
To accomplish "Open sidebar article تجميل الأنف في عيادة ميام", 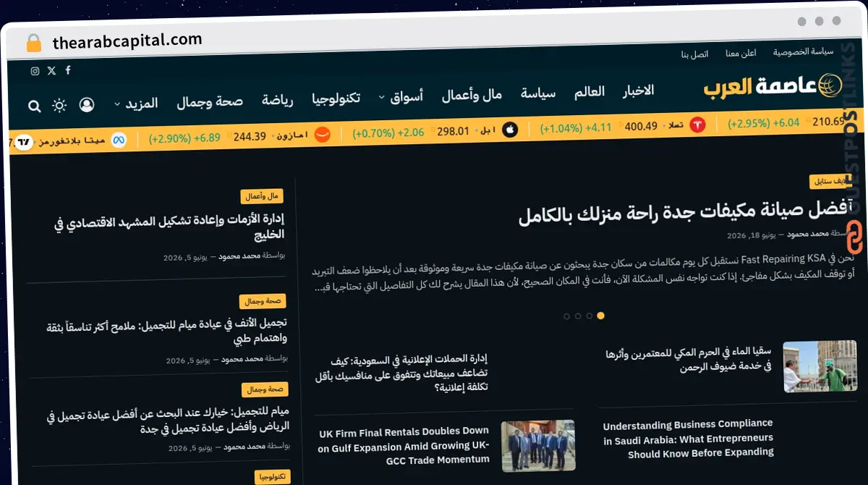I will (166, 332).
